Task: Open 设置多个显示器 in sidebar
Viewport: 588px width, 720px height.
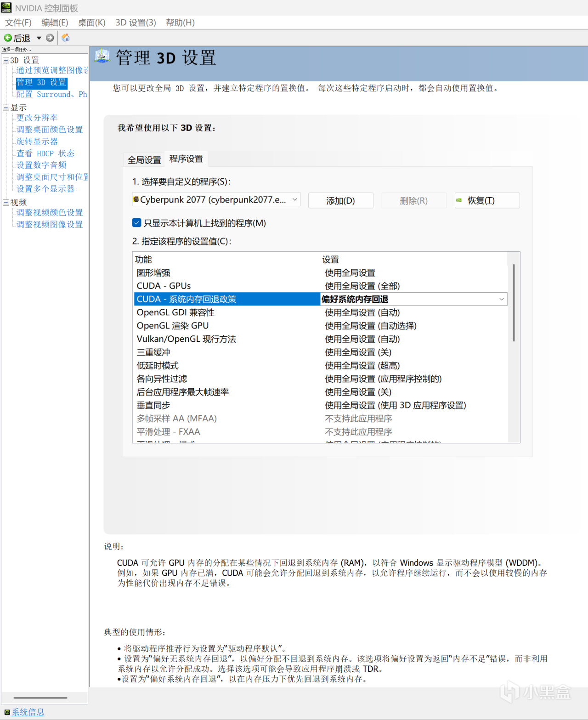Action: (45, 189)
